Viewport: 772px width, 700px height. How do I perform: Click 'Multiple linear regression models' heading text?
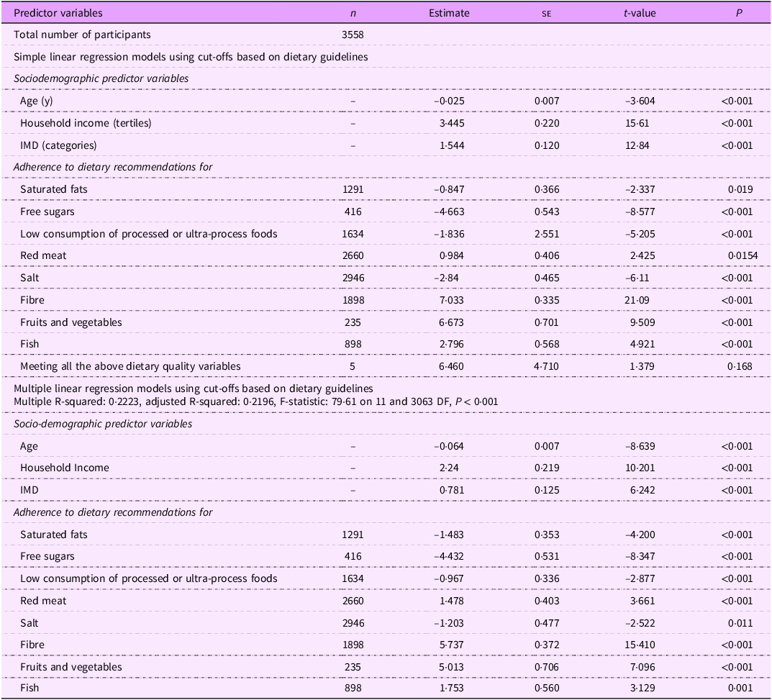click(194, 389)
